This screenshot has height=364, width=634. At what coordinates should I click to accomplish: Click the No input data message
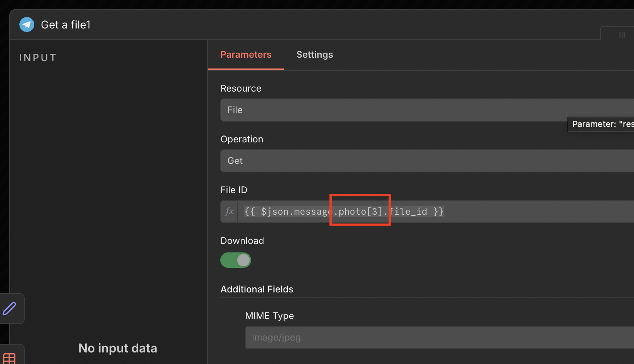117,348
